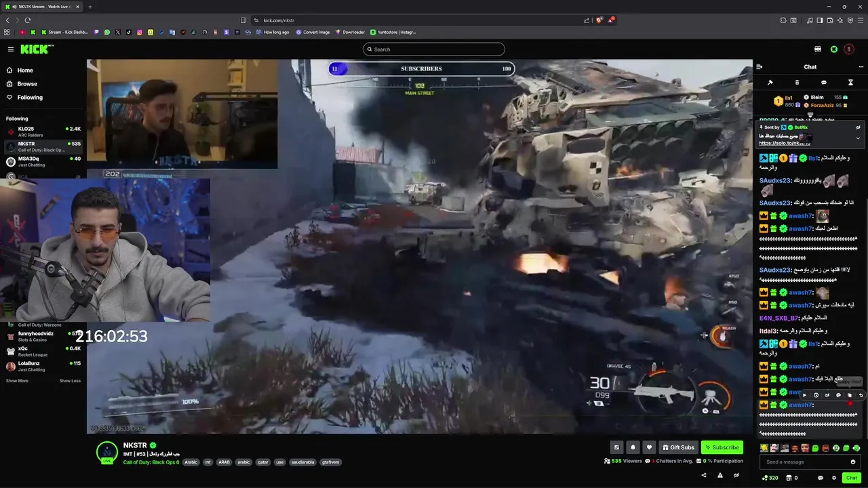The width and height of the screenshot is (868, 488).
Task: Click the trash icon under Chat header
Action: point(797,83)
